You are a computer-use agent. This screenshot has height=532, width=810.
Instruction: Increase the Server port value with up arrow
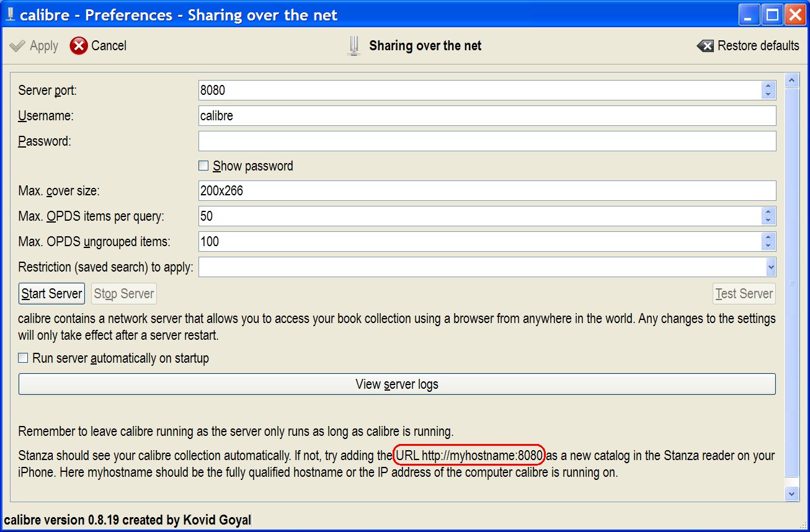(x=768, y=86)
